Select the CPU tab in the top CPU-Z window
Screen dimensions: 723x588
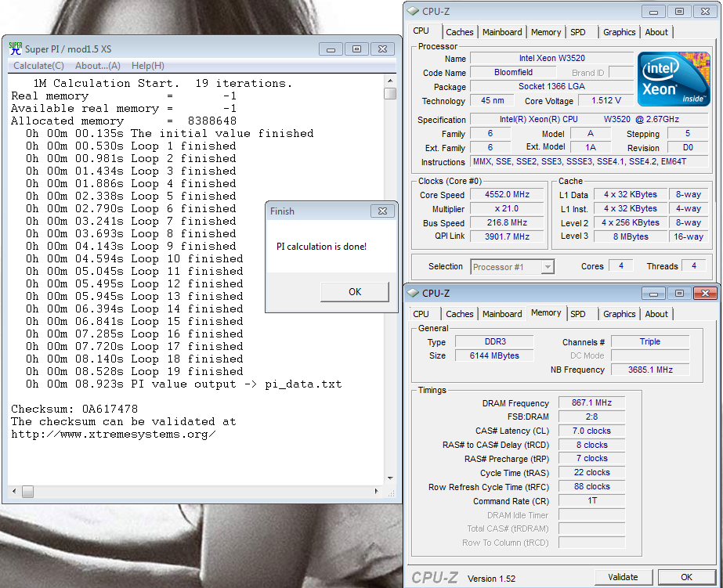[421, 31]
